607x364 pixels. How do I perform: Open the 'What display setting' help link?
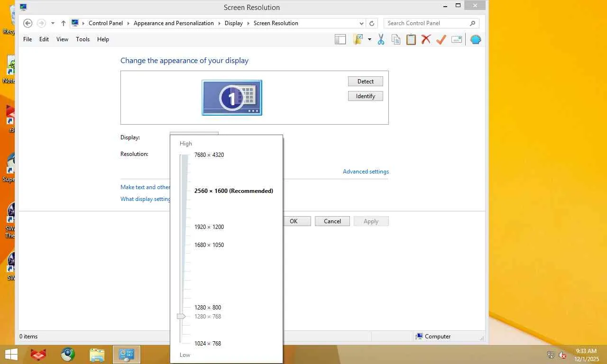coord(145,199)
